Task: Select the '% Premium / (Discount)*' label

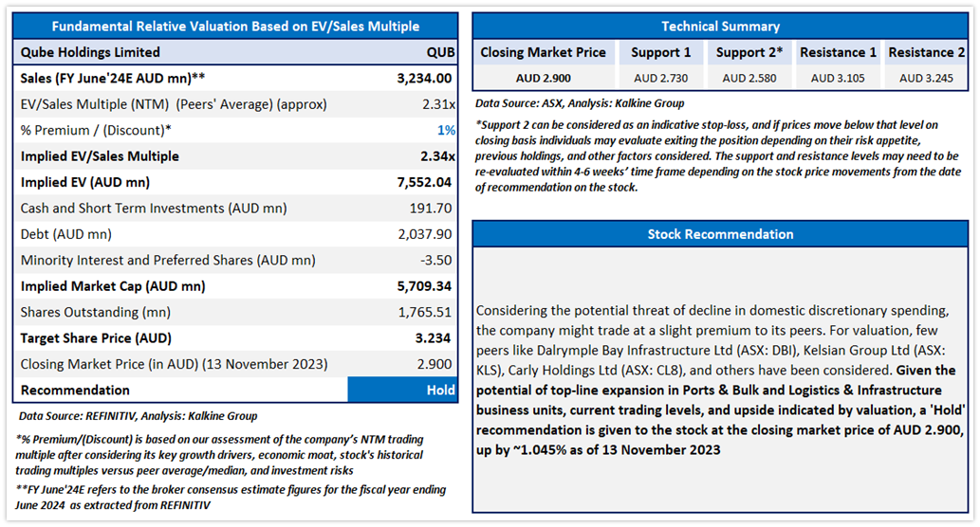Action: [x=96, y=131]
